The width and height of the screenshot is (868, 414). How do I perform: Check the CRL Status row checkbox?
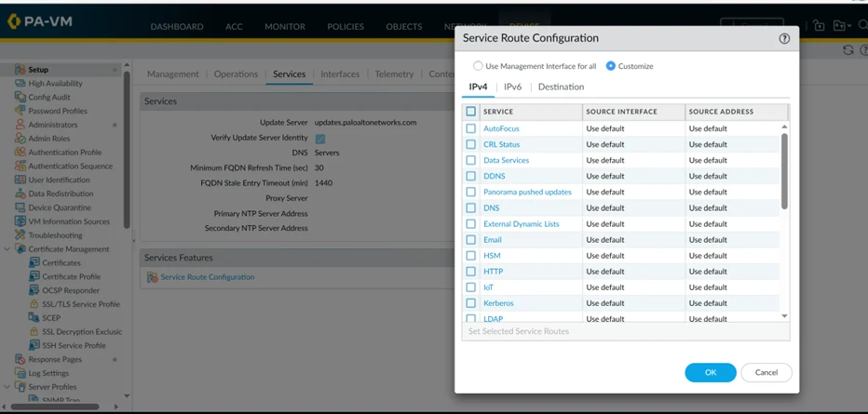[471, 145]
